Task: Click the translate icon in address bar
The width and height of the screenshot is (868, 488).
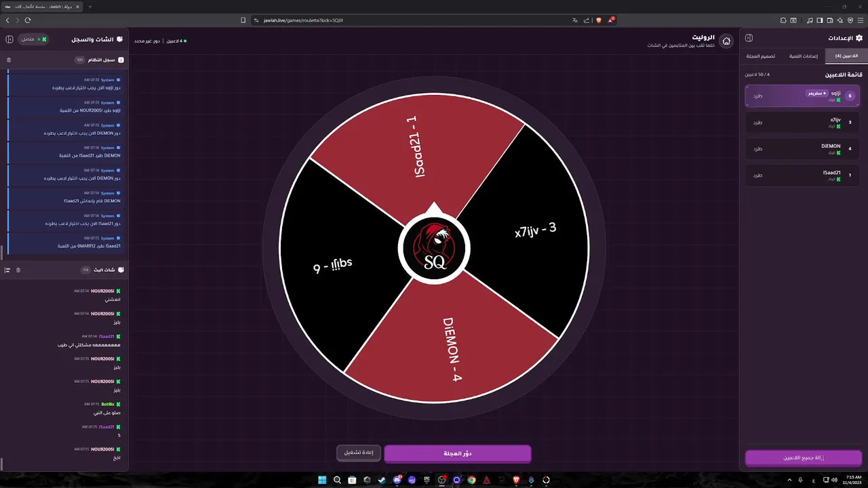Action: click(x=575, y=20)
